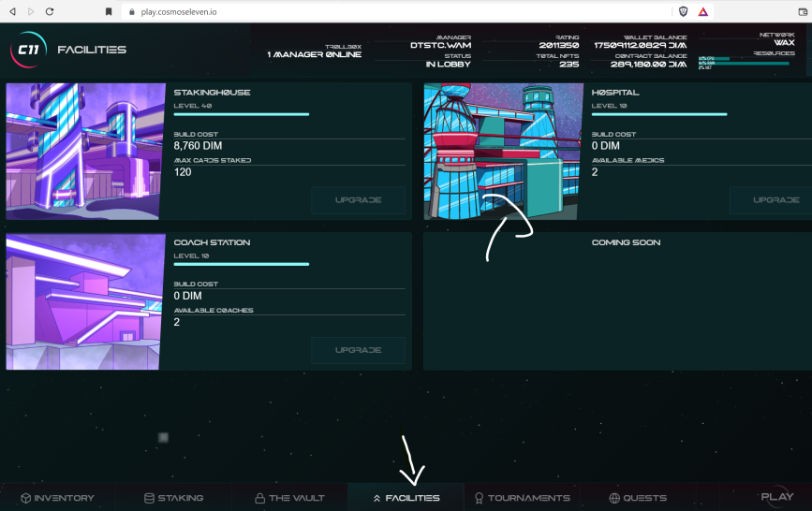Click the Stakinghouse building thumbnail
The width and height of the screenshot is (812, 511).
click(x=85, y=152)
